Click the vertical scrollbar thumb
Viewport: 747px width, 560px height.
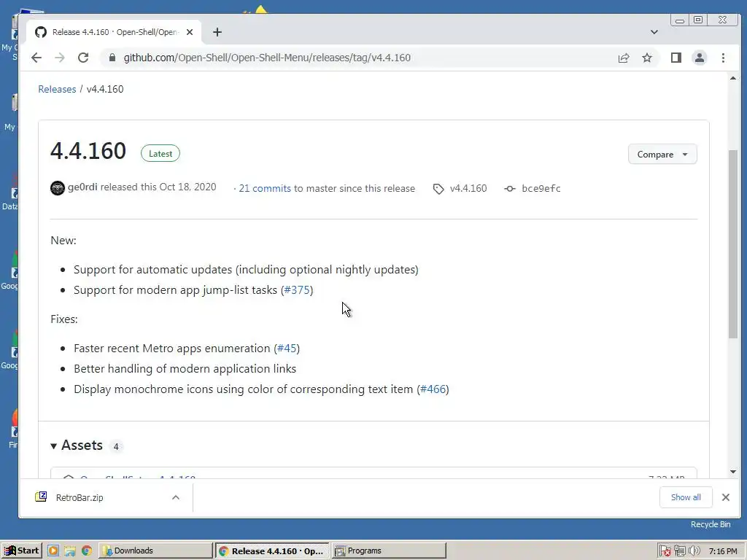click(732, 244)
